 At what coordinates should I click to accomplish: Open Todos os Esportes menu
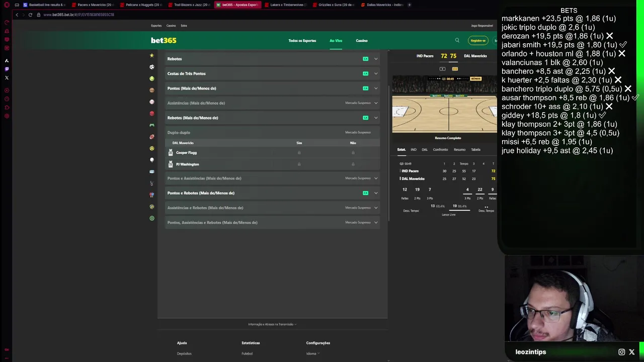[302, 40]
